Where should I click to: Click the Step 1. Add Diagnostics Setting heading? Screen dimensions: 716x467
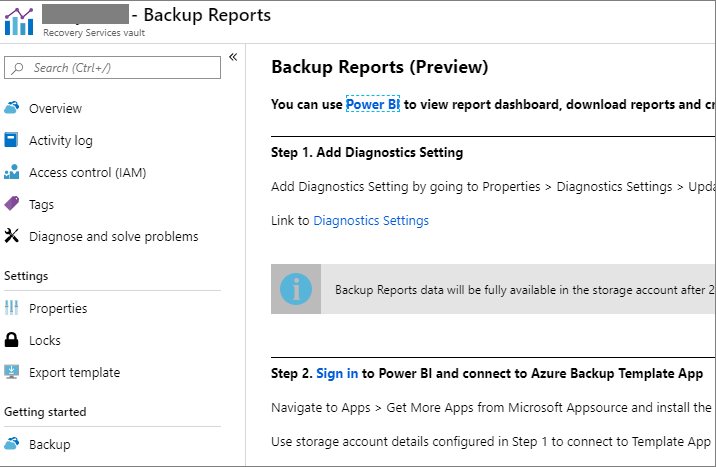point(367,152)
